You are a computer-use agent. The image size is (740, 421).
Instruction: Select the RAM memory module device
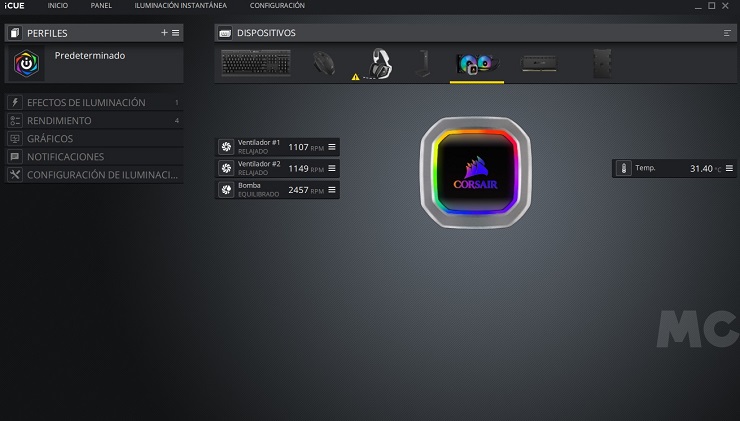point(540,63)
